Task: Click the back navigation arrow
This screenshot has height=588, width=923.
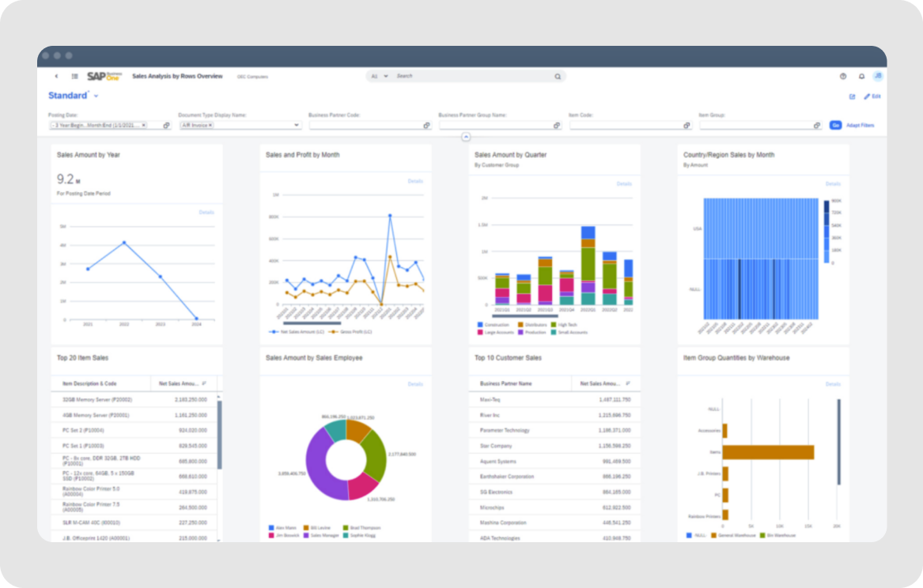Action: tap(56, 76)
